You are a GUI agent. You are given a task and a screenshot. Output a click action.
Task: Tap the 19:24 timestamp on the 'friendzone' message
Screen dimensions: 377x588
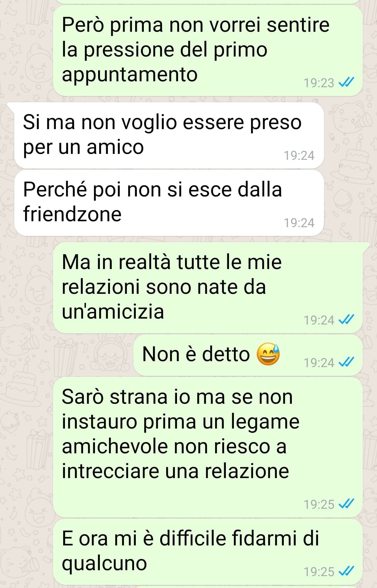click(x=299, y=223)
